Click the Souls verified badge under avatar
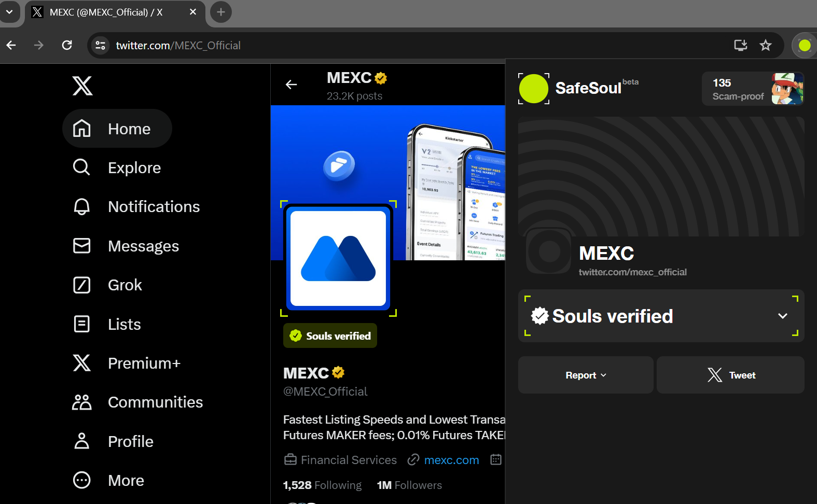 coord(330,335)
